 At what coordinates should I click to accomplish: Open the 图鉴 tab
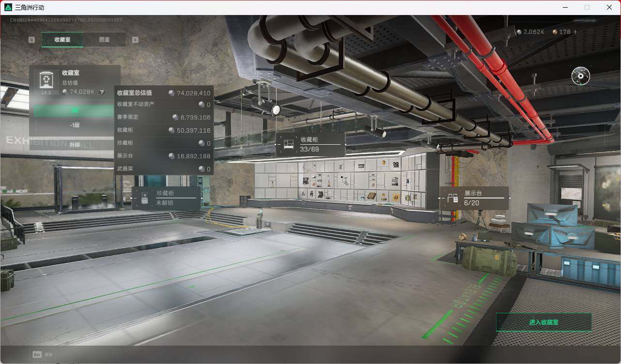click(105, 40)
